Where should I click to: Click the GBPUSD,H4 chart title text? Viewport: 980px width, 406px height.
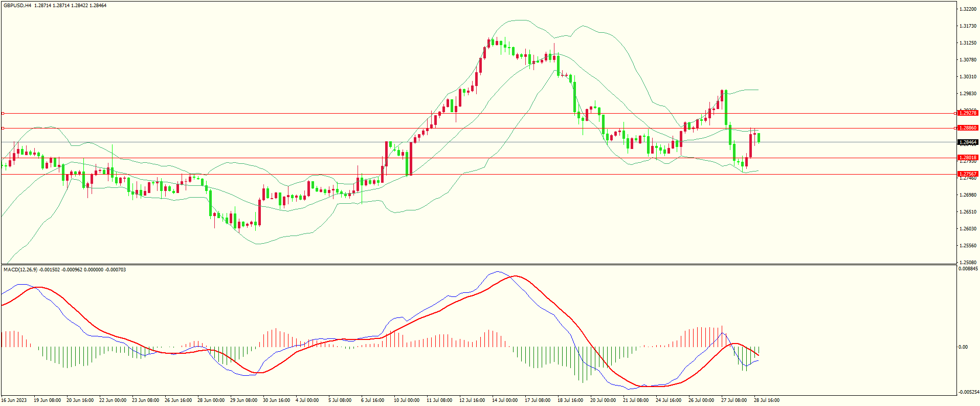pyautogui.click(x=17, y=6)
